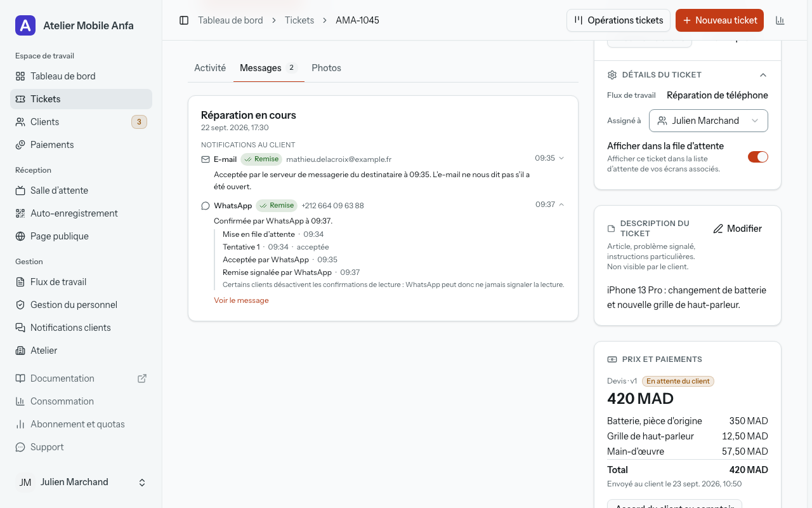Click the Atelier Mobile Anfa logo icon
The height and width of the screenshot is (508, 812).
[25, 25]
